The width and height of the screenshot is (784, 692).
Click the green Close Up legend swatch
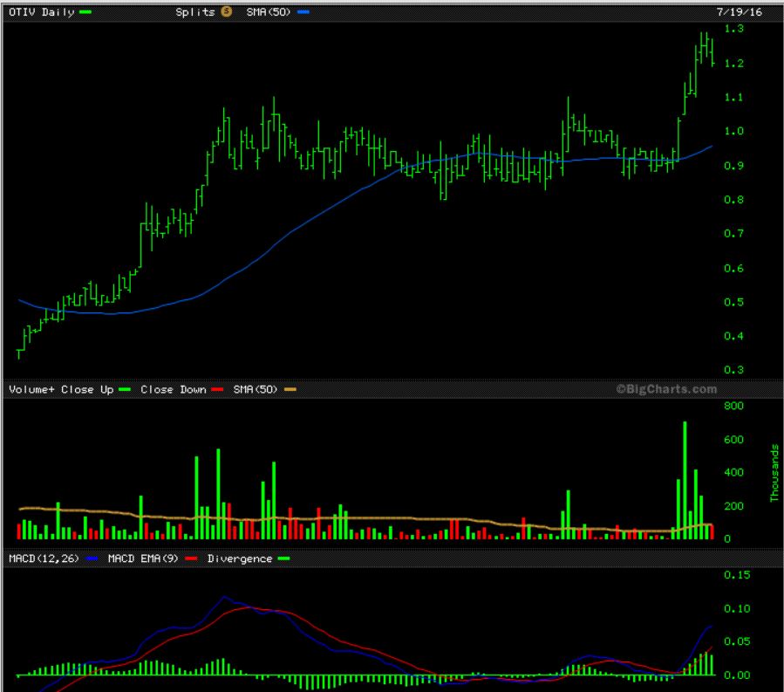coord(125,389)
